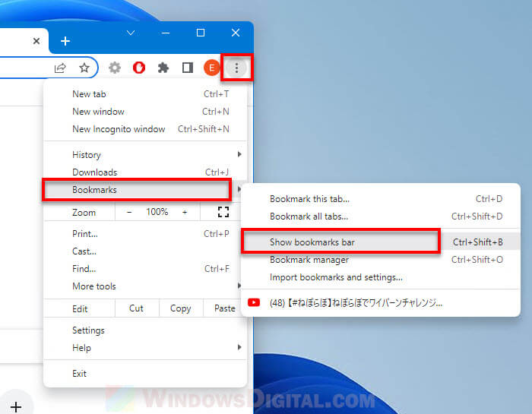Open the tab search dropdown arrow

click(x=131, y=33)
